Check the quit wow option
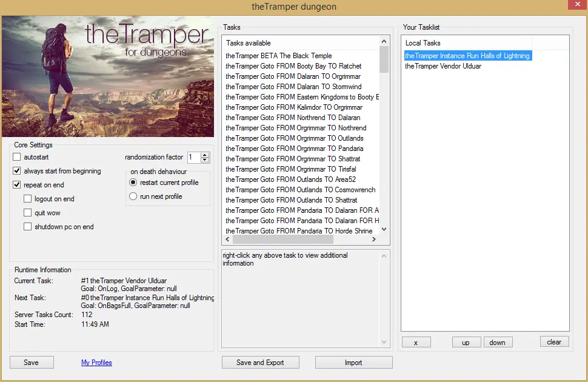Viewport: 588px width, 382px height. tap(28, 213)
